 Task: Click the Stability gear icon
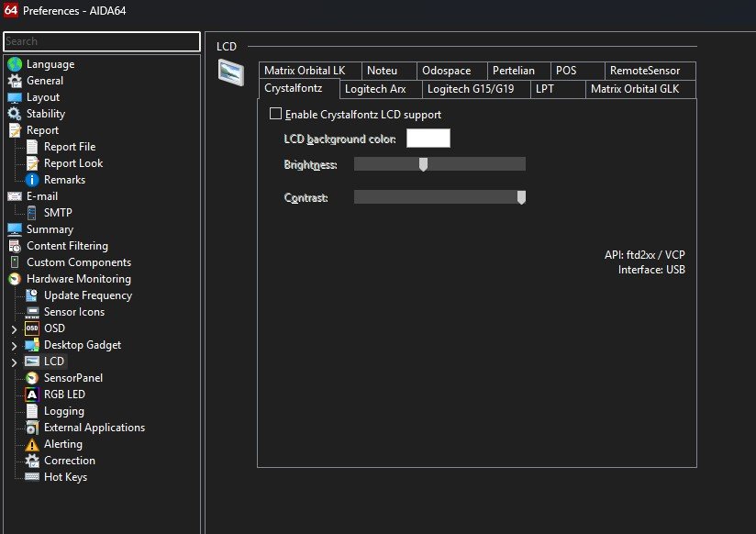pyautogui.click(x=14, y=114)
